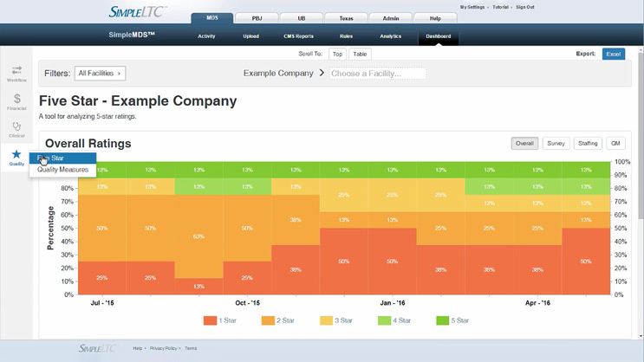Open the Clinical stethoscope sidebar icon
The image size is (644, 362).
coord(16,129)
